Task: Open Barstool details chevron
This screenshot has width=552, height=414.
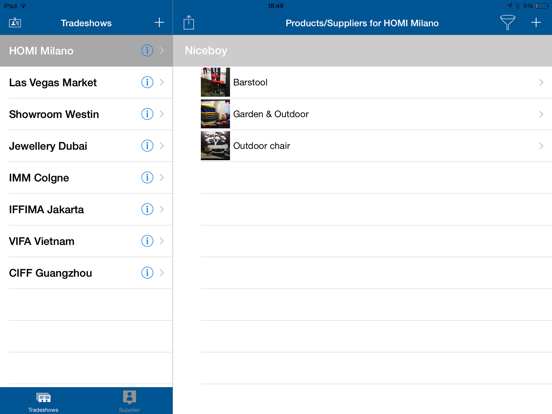Action: (541, 82)
